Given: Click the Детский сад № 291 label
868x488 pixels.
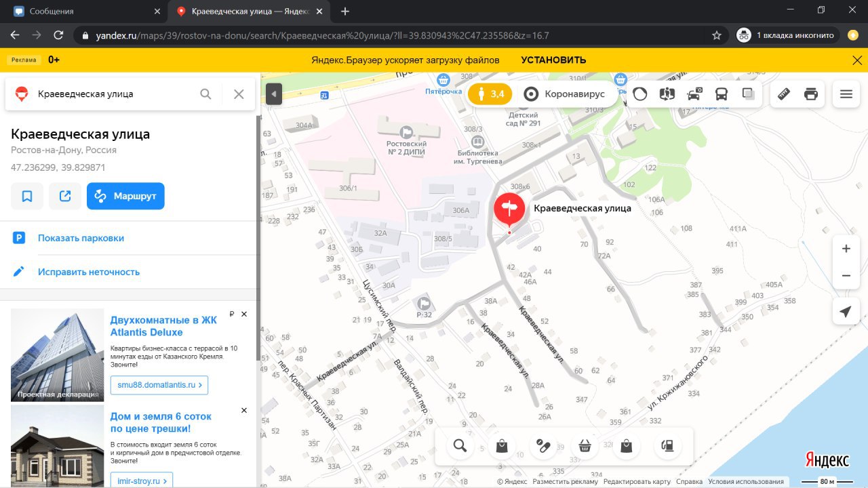Looking at the screenshot, I should [525, 119].
